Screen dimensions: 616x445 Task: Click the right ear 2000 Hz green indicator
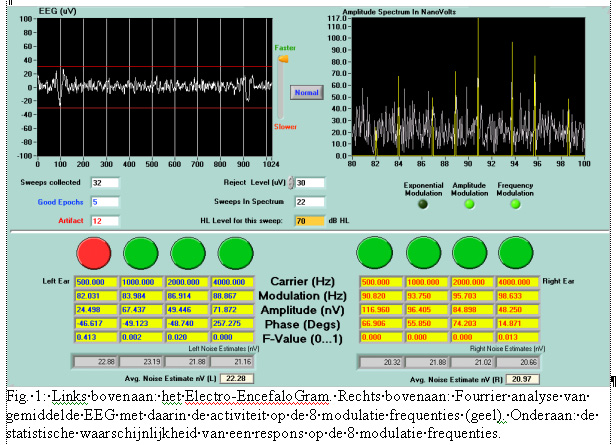coord(469,254)
